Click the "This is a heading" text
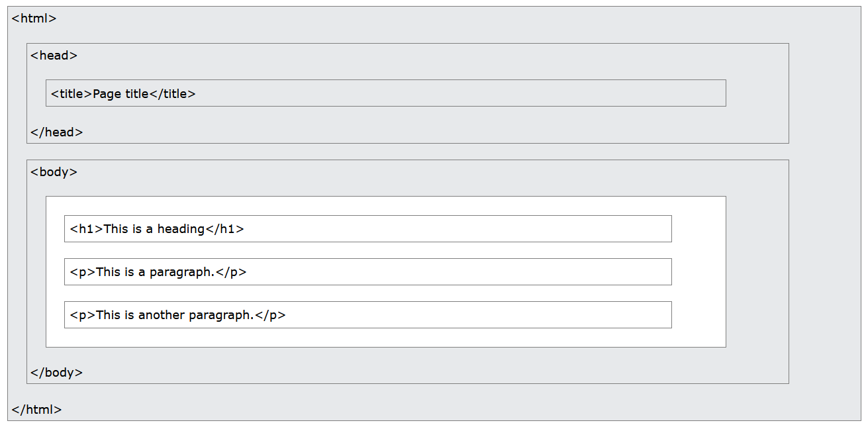 click(154, 229)
